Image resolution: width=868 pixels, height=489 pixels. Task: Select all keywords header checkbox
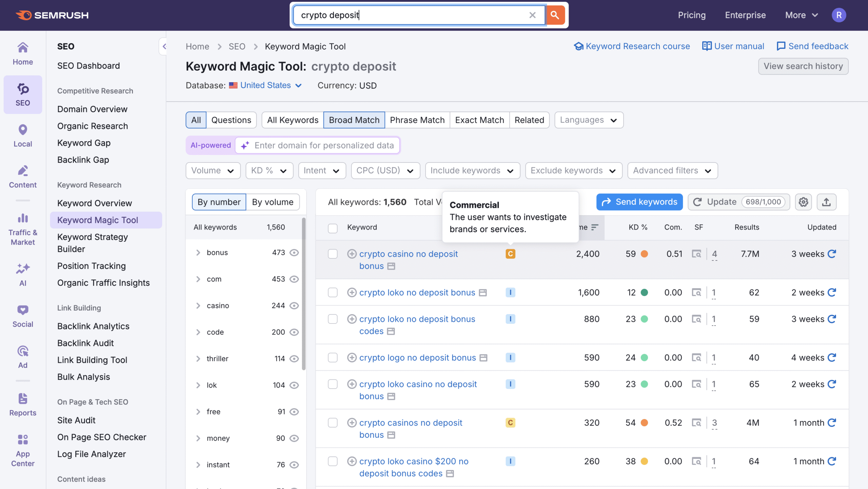coord(333,228)
